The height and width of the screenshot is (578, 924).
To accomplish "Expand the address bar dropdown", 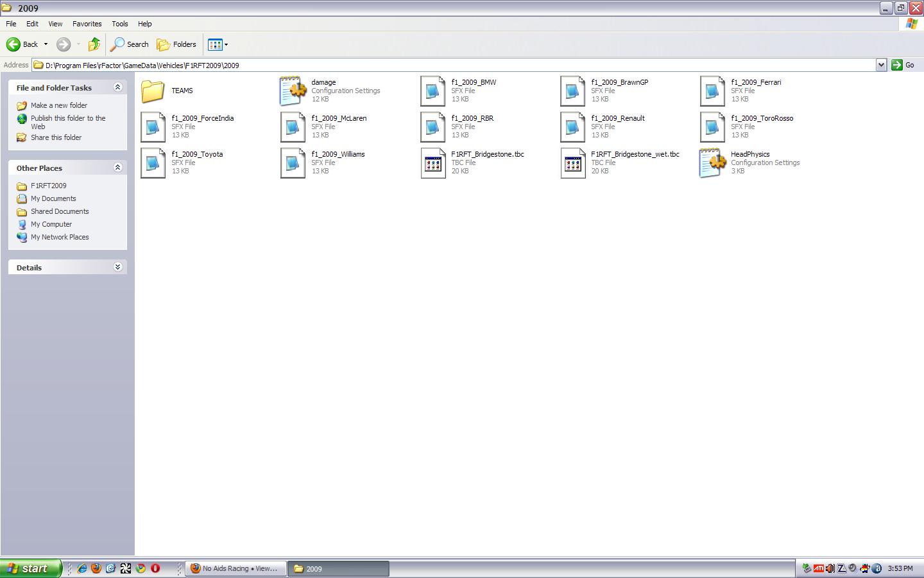I will [881, 65].
